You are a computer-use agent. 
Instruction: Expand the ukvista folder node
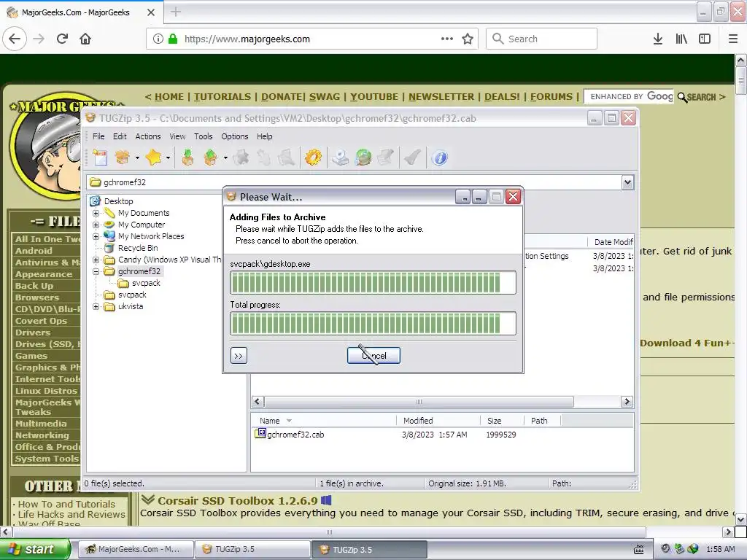click(96, 307)
